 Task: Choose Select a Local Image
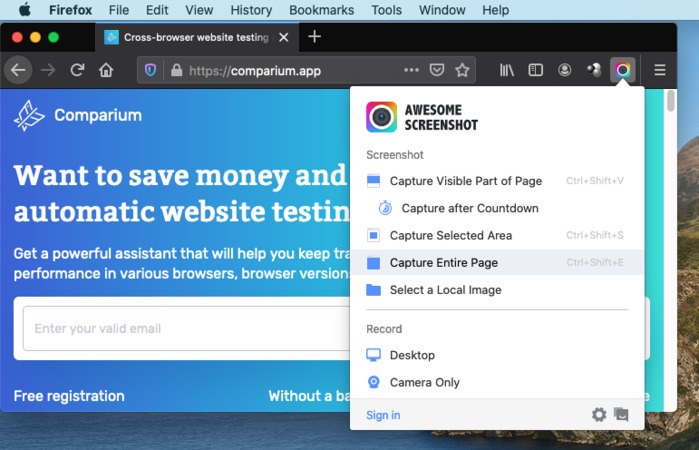[x=497, y=290]
